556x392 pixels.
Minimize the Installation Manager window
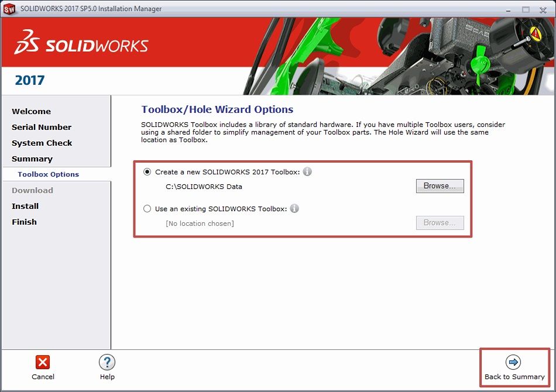507,9
